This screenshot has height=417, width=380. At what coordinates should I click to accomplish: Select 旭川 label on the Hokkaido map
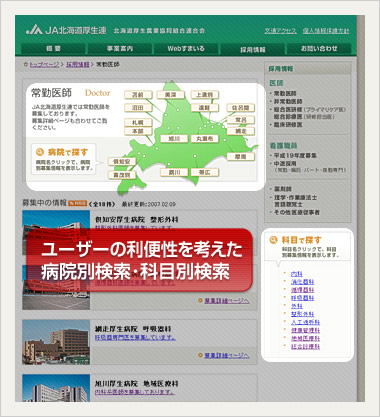(x=174, y=138)
